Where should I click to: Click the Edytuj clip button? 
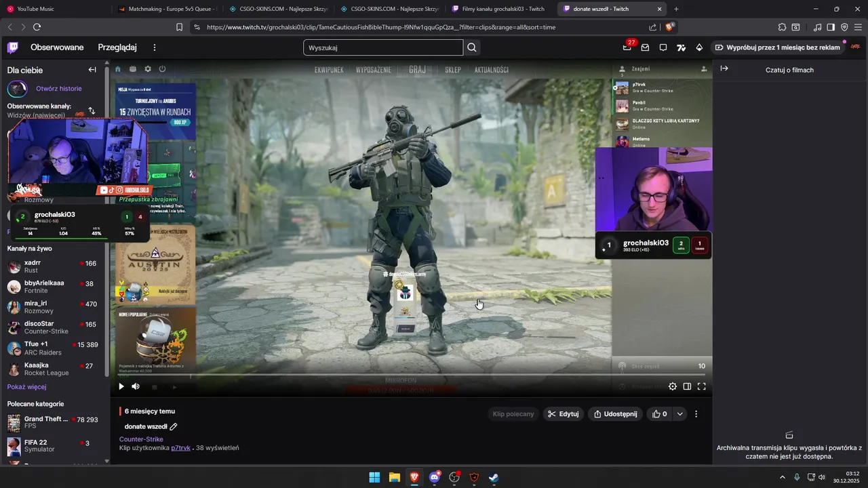click(564, 414)
